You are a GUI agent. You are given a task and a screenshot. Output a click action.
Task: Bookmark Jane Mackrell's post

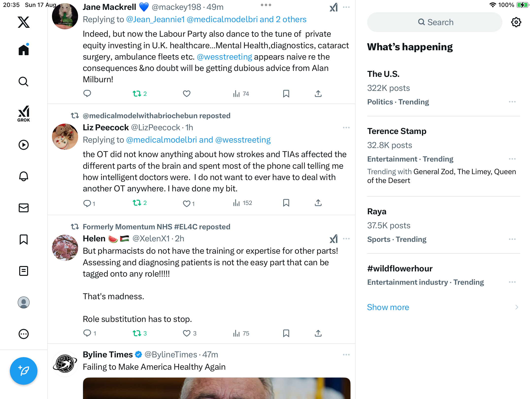(x=286, y=94)
